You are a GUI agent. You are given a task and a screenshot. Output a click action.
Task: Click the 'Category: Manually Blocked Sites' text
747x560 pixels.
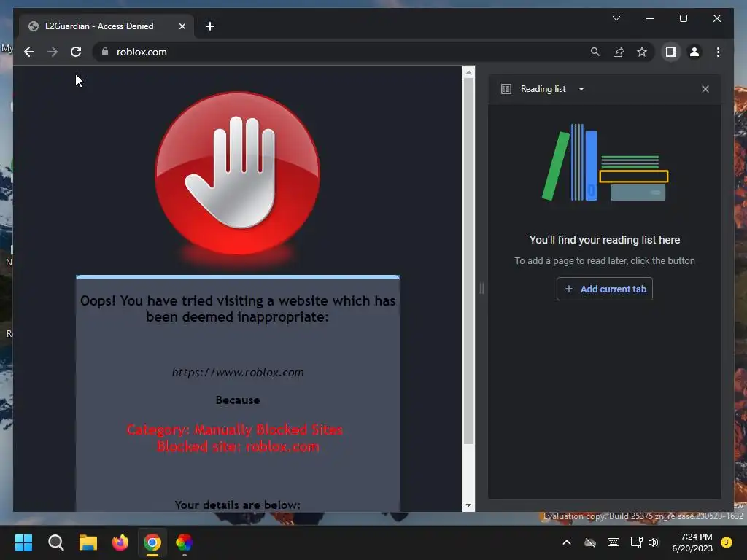tap(235, 429)
